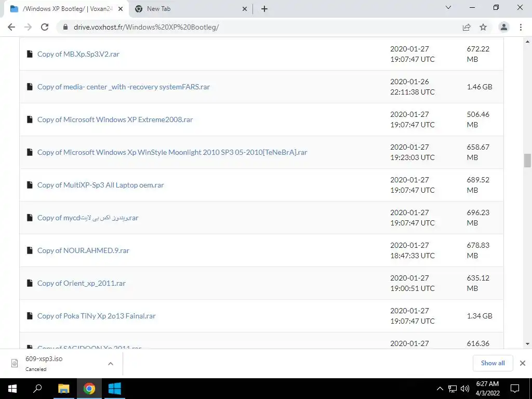This screenshot has height=399, width=532.
Task: Click file icon beside Poka TiNy Xp
Action: click(x=30, y=316)
